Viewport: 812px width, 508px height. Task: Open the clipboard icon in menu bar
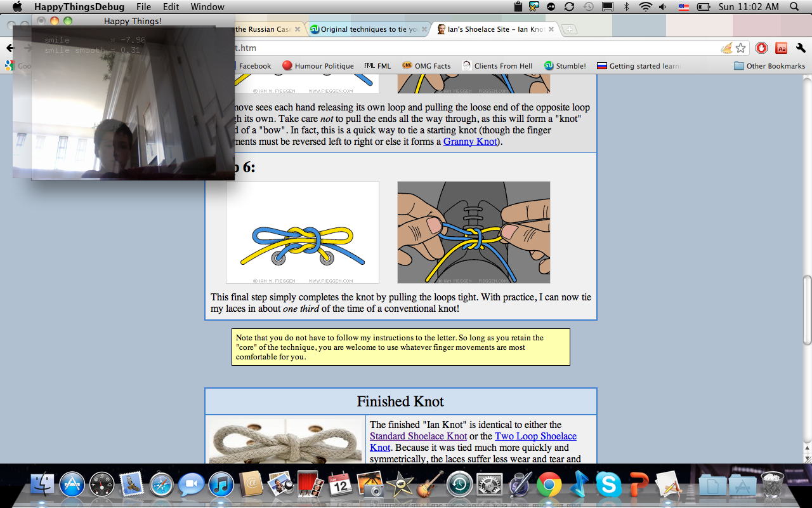click(x=518, y=7)
